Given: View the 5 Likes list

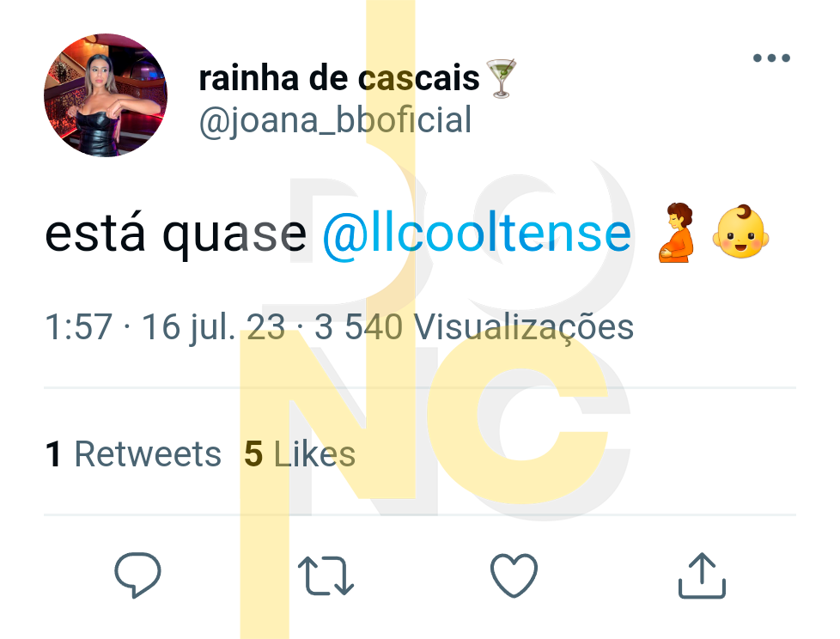Looking at the screenshot, I should click(x=300, y=454).
